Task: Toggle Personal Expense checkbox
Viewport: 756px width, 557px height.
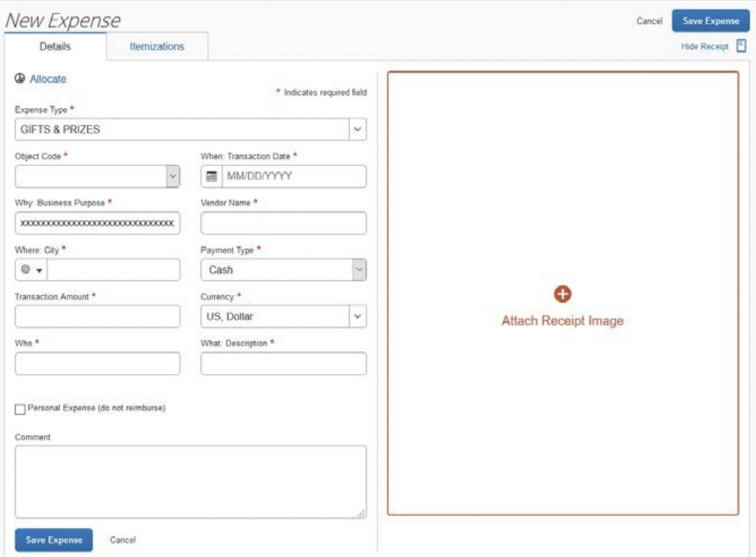Action: pos(19,409)
